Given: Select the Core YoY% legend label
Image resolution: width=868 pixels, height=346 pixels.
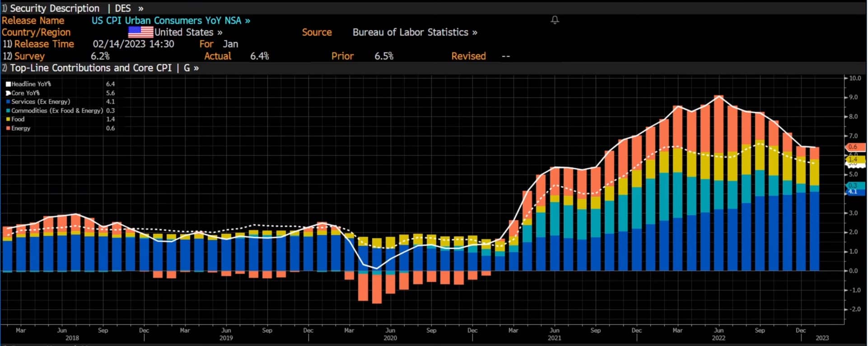Looking at the screenshot, I should (x=25, y=93).
